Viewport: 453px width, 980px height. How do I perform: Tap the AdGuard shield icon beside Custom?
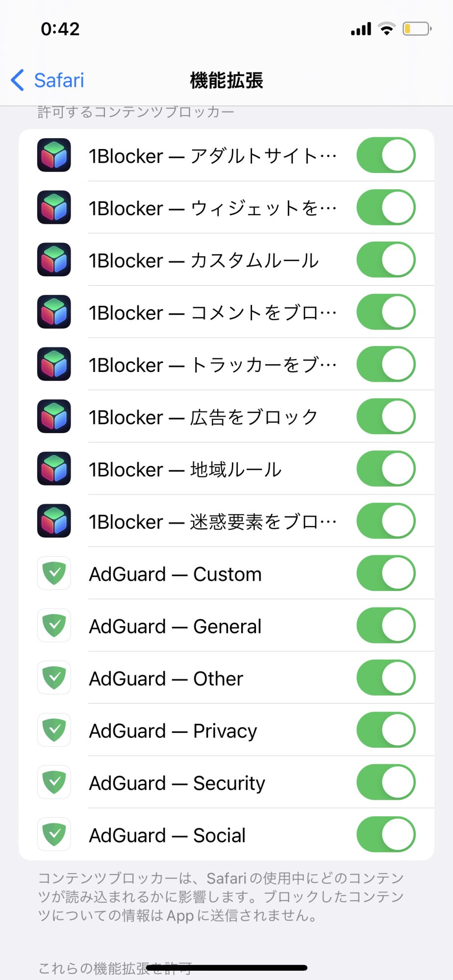tap(54, 573)
